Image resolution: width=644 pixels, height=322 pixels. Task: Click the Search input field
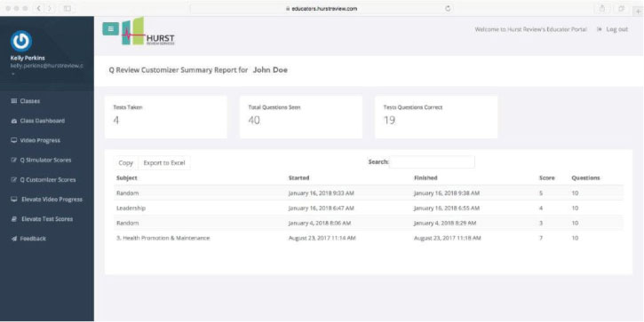(x=432, y=162)
